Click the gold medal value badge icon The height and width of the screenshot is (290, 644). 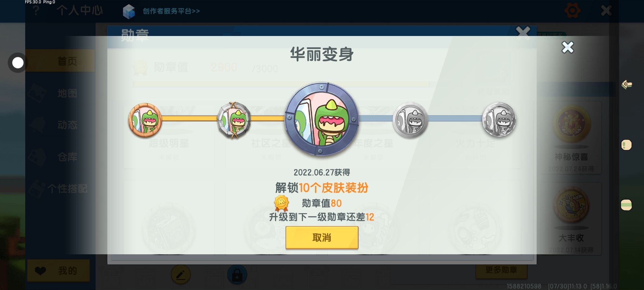tap(281, 203)
